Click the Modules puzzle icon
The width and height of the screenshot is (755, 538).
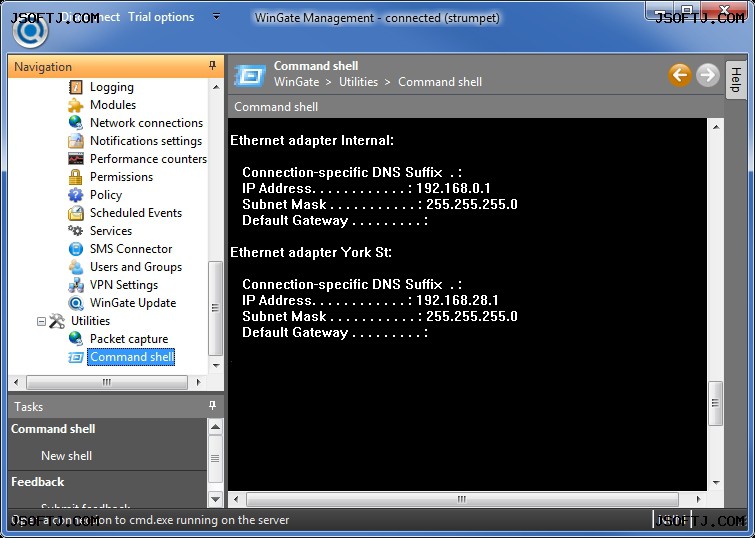76,105
